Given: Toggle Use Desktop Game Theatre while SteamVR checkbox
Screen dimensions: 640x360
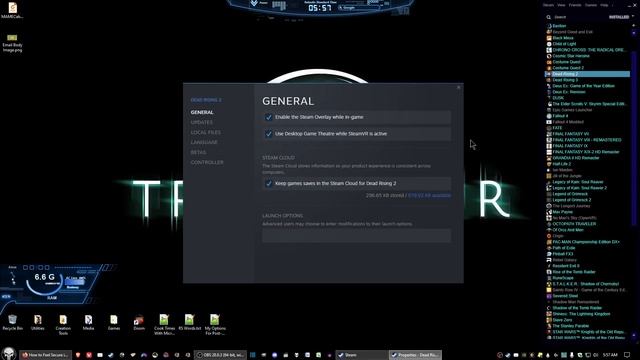Looking at the screenshot, I should tap(269, 134).
